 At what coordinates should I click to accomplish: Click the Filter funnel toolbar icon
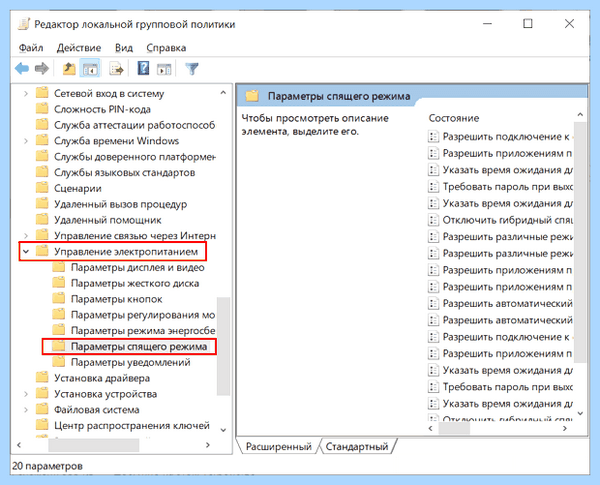coord(192,69)
